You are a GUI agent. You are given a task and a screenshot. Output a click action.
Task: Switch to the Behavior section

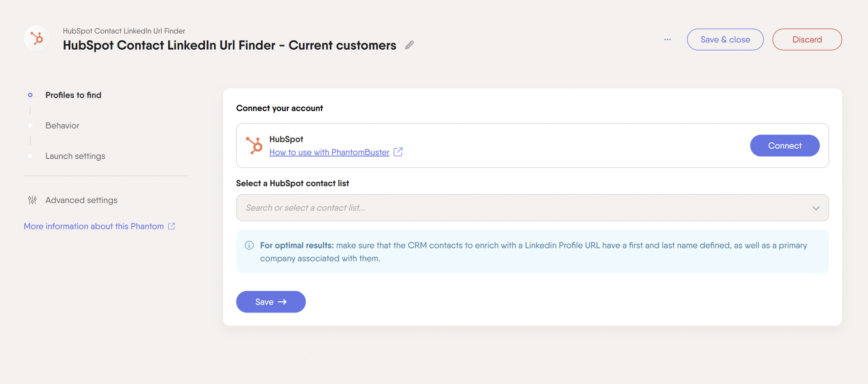[x=62, y=125]
